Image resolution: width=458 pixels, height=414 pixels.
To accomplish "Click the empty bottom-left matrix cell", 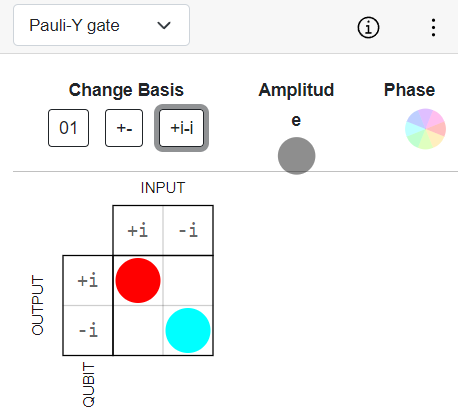I will (x=138, y=330).
